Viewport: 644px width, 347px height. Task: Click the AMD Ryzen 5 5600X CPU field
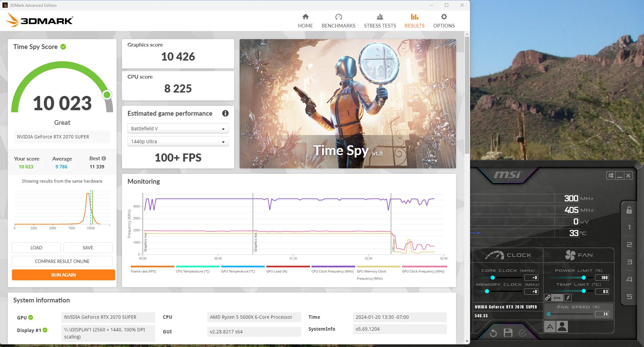coord(254,317)
